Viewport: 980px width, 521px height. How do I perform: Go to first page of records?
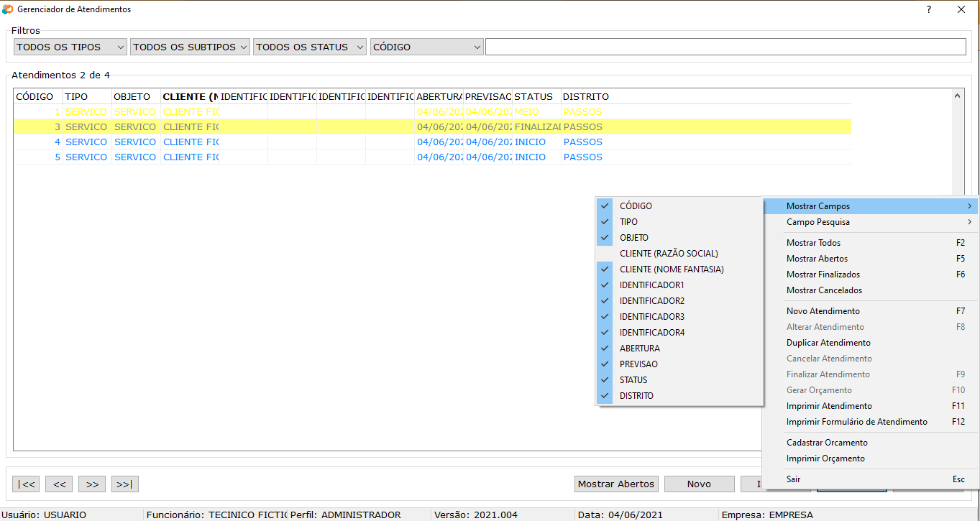click(x=26, y=484)
